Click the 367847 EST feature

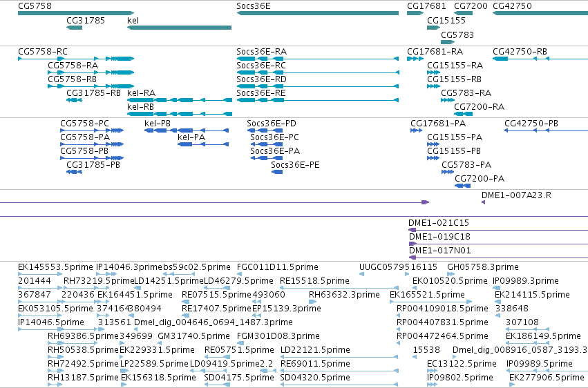coord(40,302)
